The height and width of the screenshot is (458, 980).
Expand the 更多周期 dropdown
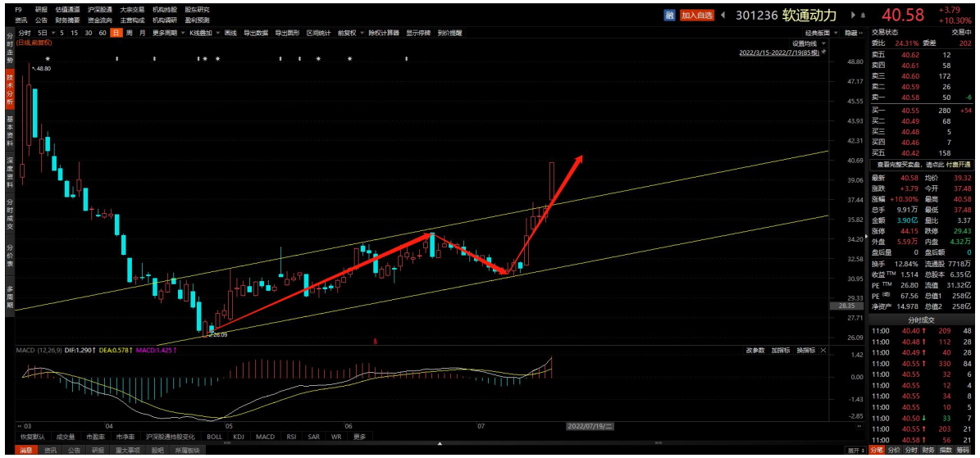(183, 33)
